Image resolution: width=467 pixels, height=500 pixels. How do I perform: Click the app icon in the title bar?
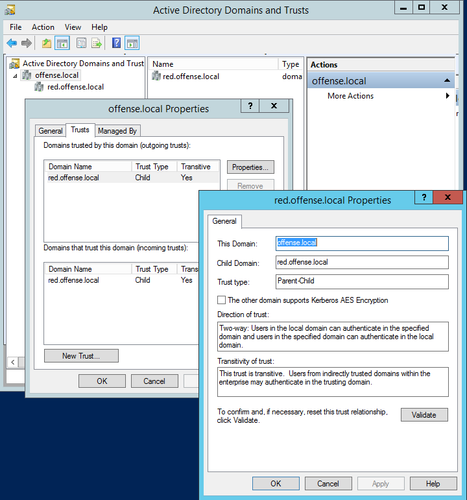coord(10,10)
